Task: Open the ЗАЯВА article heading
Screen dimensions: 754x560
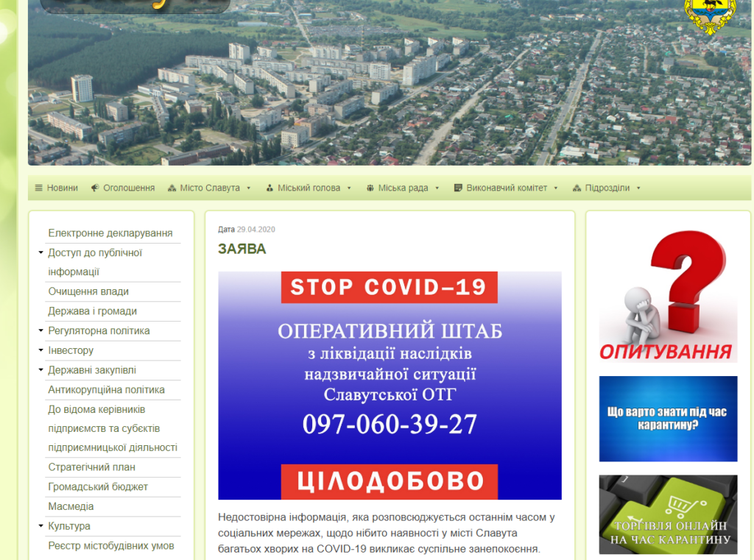Action: click(x=242, y=249)
